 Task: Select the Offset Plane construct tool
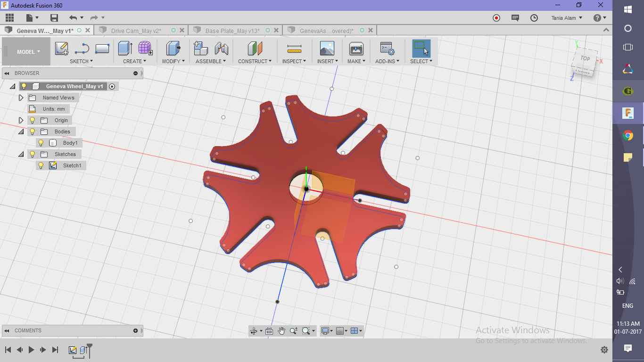(255, 48)
